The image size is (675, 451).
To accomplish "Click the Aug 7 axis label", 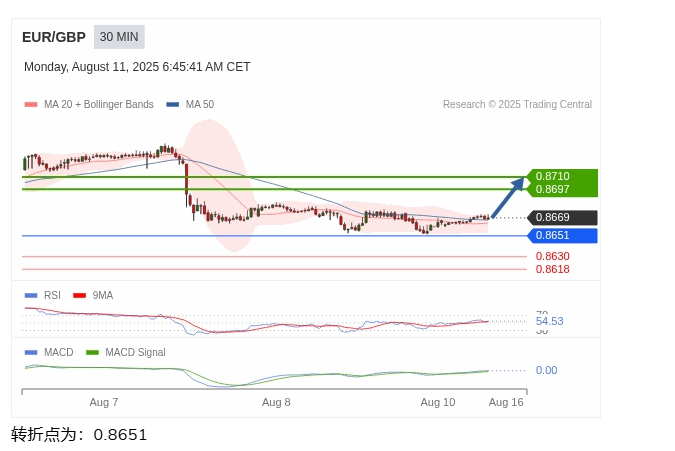I will [104, 402].
